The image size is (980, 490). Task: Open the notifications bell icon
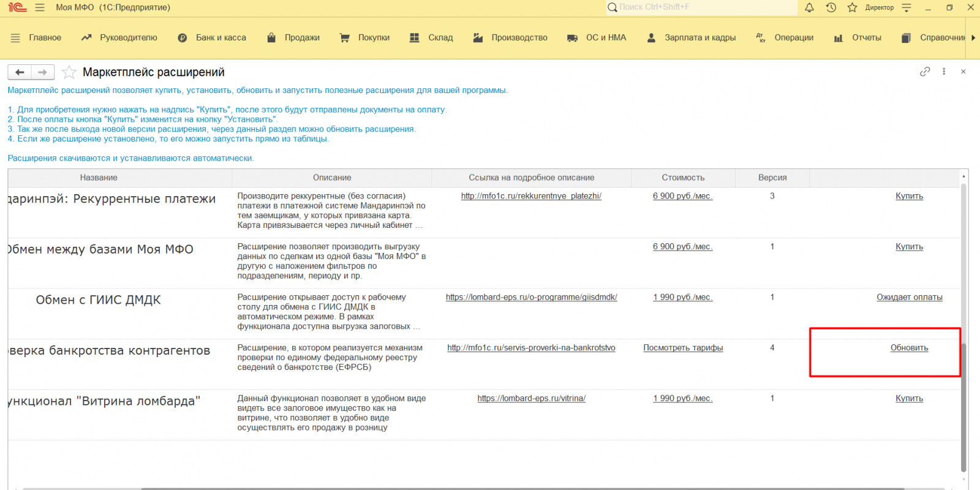(809, 7)
